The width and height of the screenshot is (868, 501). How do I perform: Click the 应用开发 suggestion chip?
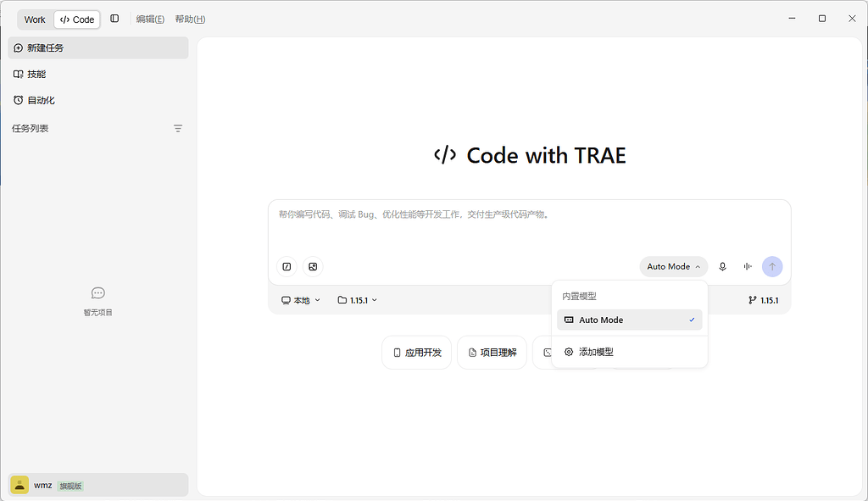tap(417, 353)
